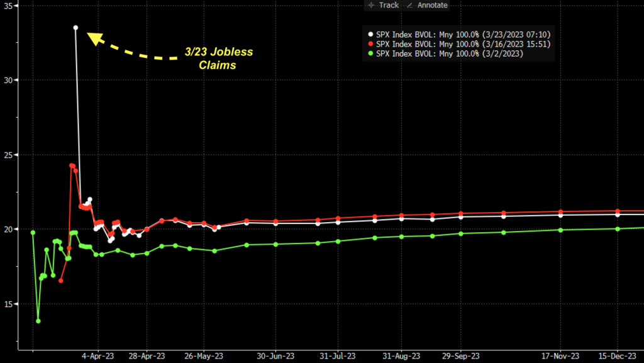Screen dimensions: 644x363
Task: Click the lowest green data point near 14
Action: pos(38,321)
